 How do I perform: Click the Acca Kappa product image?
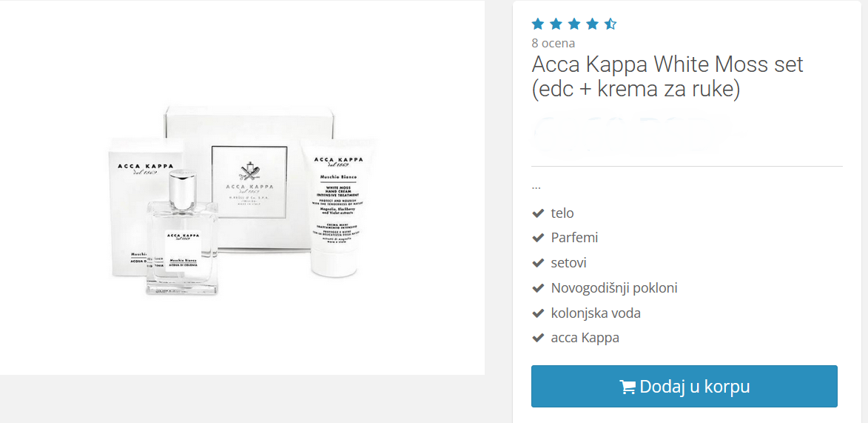point(242,199)
